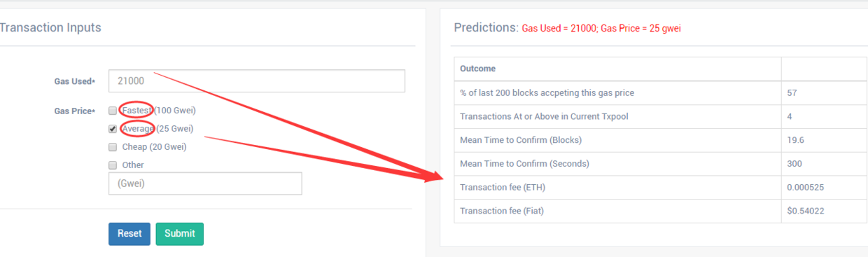The image size is (868, 257).
Task: Click the Predictions panel heading
Action: pos(486,27)
